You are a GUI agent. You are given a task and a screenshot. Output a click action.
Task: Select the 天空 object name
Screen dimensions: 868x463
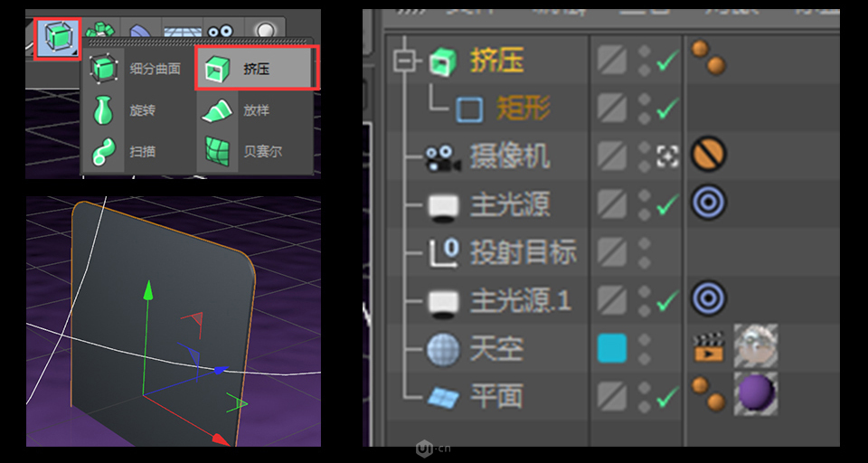tap(496, 349)
